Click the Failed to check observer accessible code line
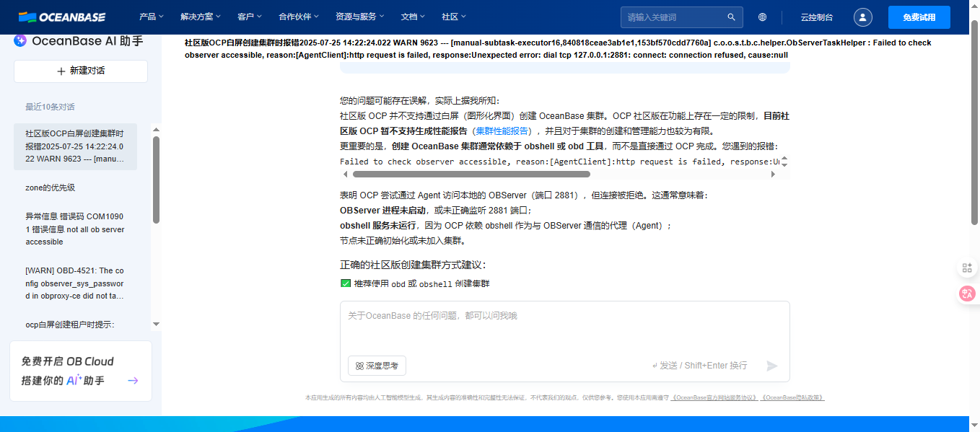This screenshot has width=980, height=432. point(560,162)
